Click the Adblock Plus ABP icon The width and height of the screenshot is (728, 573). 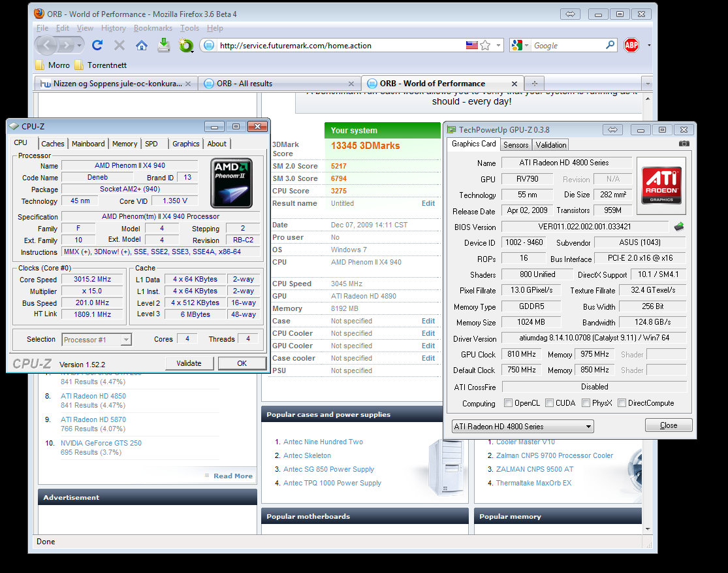[x=631, y=45]
